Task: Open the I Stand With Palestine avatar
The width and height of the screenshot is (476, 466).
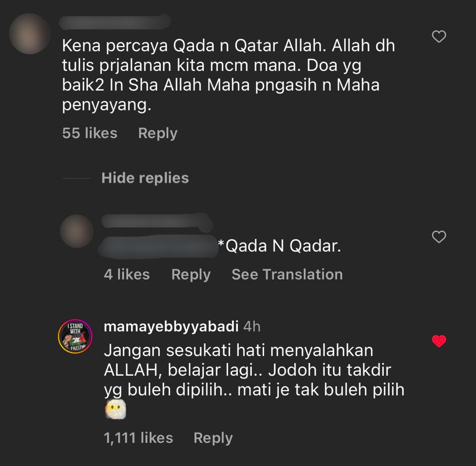Action: pyautogui.click(x=75, y=336)
